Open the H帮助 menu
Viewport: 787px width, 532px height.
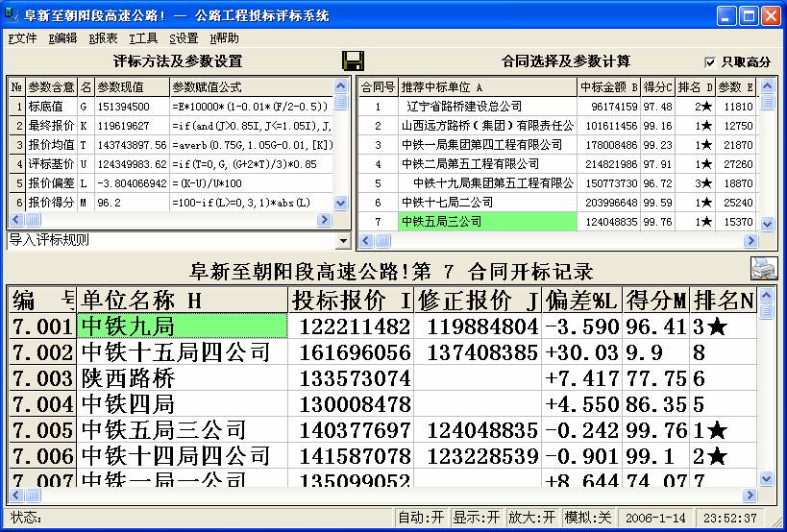pyautogui.click(x=224, y=38)
